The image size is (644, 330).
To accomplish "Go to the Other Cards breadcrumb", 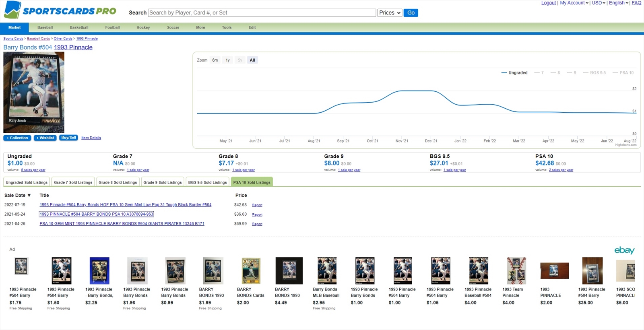I will pyautogui.click(x=63, y=39).
